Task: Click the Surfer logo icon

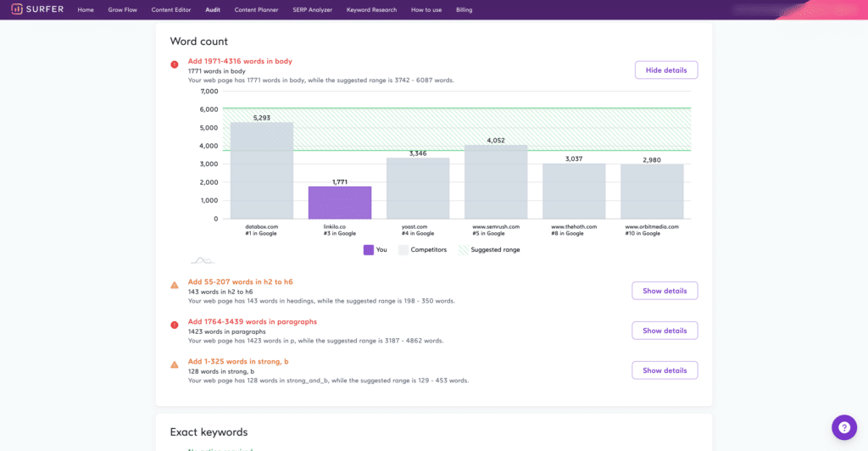Action: point(17,8)
